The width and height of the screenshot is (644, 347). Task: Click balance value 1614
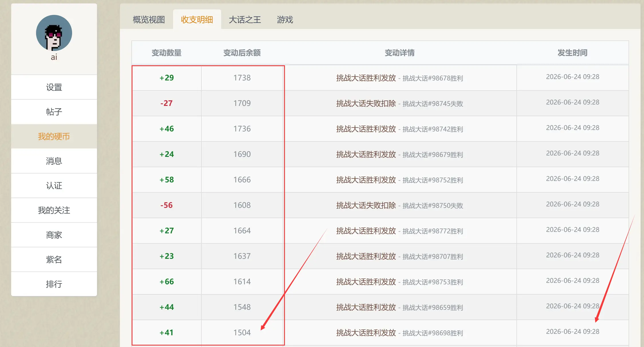click(242, 281)
